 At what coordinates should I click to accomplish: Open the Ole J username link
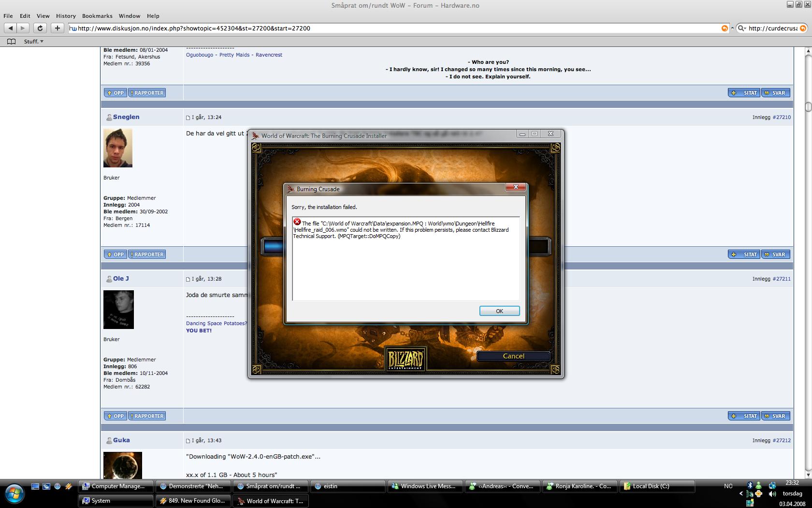(121, 279)
